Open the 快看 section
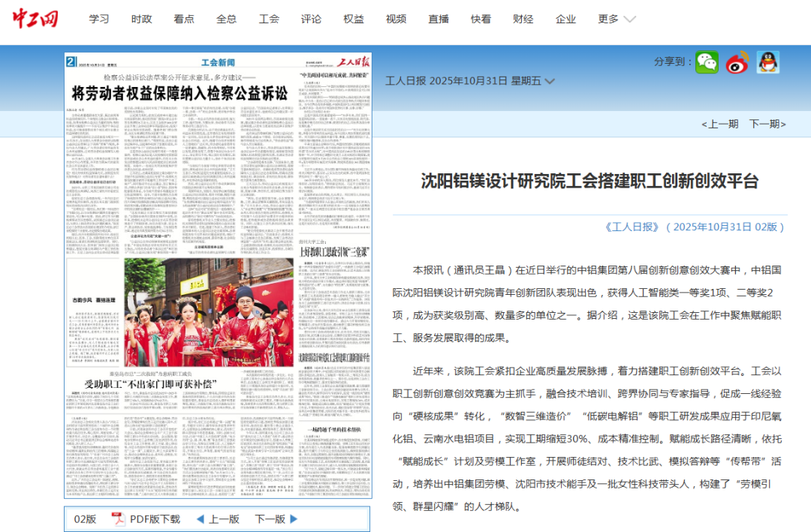 point(481,19)
